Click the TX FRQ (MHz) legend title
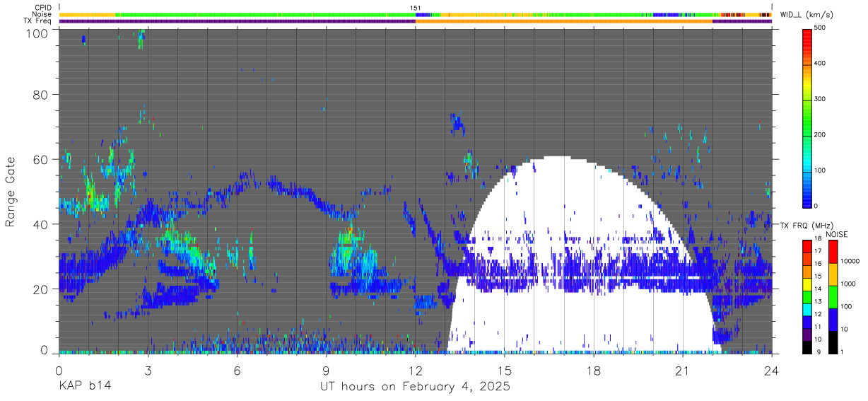This screenshot has width=868, height=401. click(808, 225)
